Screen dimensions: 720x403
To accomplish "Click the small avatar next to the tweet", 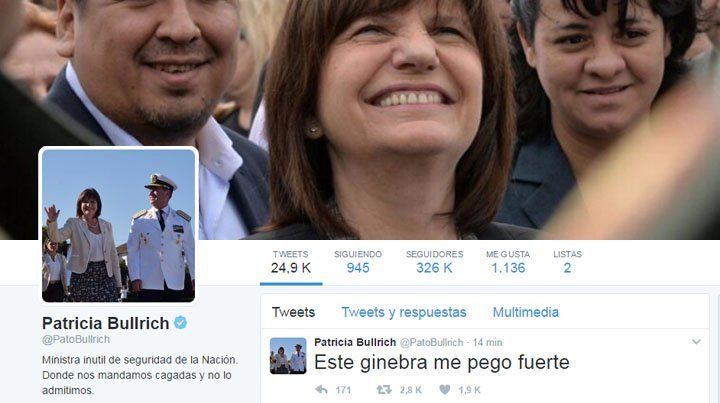I will pyautogui.click(x=288, y=356).
